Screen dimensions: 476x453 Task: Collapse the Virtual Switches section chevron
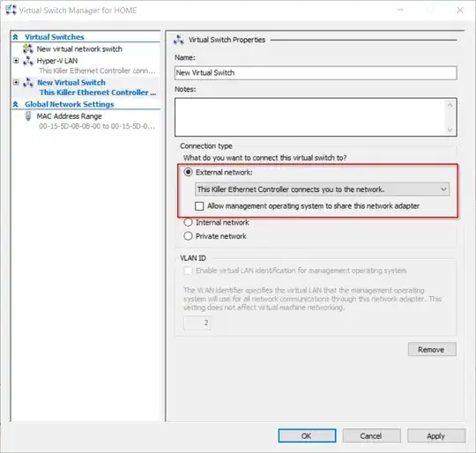coord(16,37)
